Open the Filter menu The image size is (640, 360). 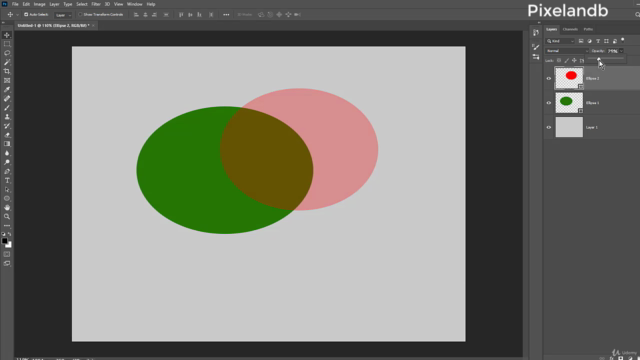[x=96, y=4]
